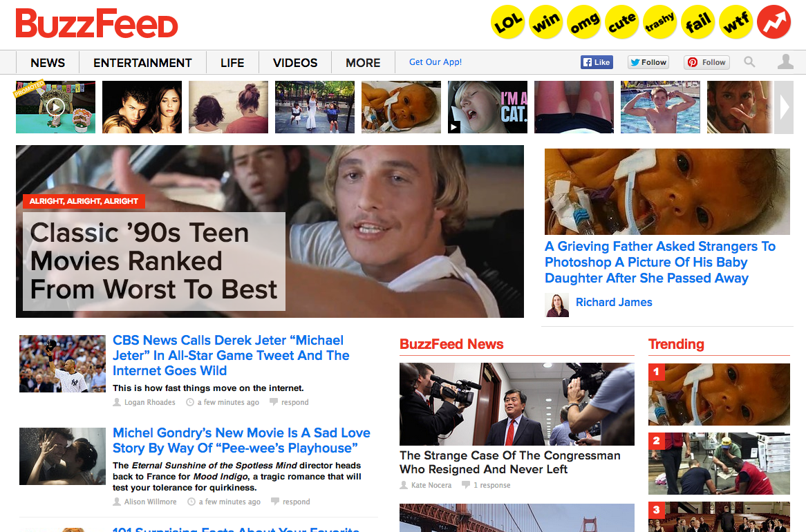This screenshot has height=532, width=806.
Task: Advance thumbnail carousel with right arrow
Action: pos(784,107)
